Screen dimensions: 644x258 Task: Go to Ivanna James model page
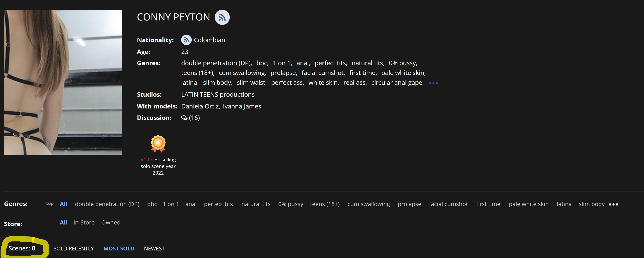click(242, 106)
